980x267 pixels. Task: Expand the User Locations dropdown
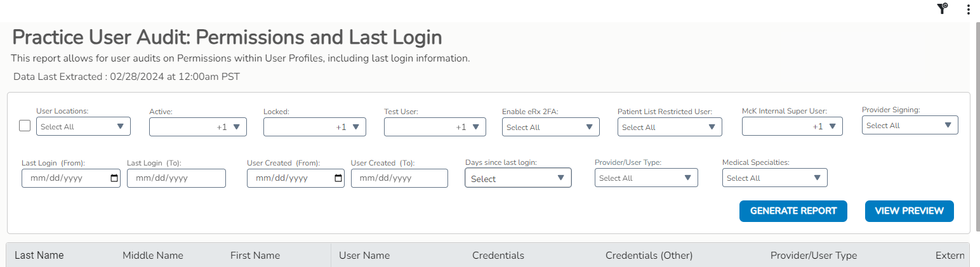(83, 127)
